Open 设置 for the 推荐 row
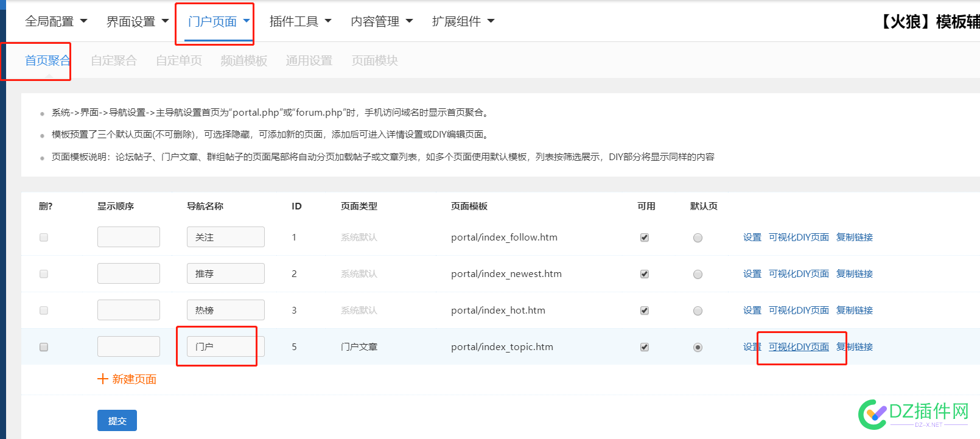This screenshot has width=980, height=439. click(752, 274)
